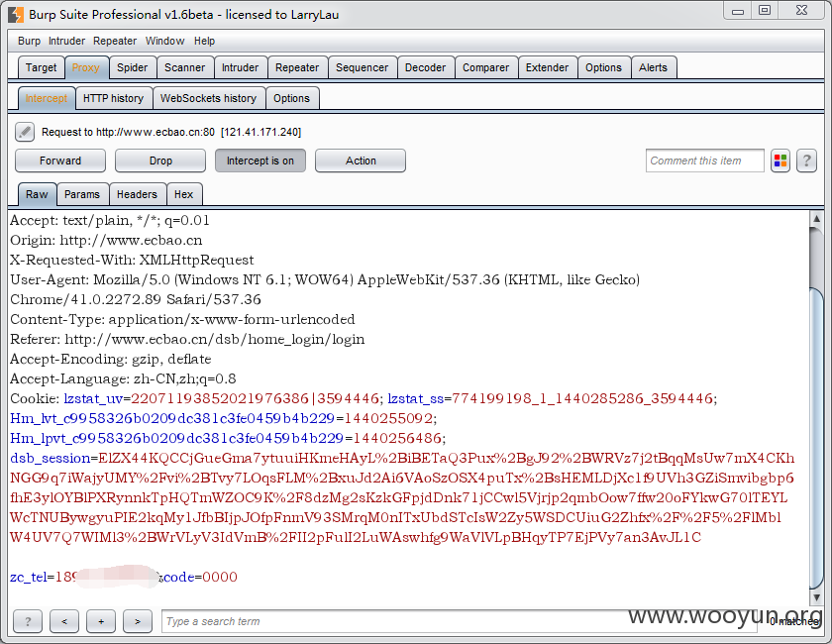The height and width of the screenshot is (644, 832).
Task: Switch to the Scanner tab
Action: pyautogui.click(x=184, y=67)
